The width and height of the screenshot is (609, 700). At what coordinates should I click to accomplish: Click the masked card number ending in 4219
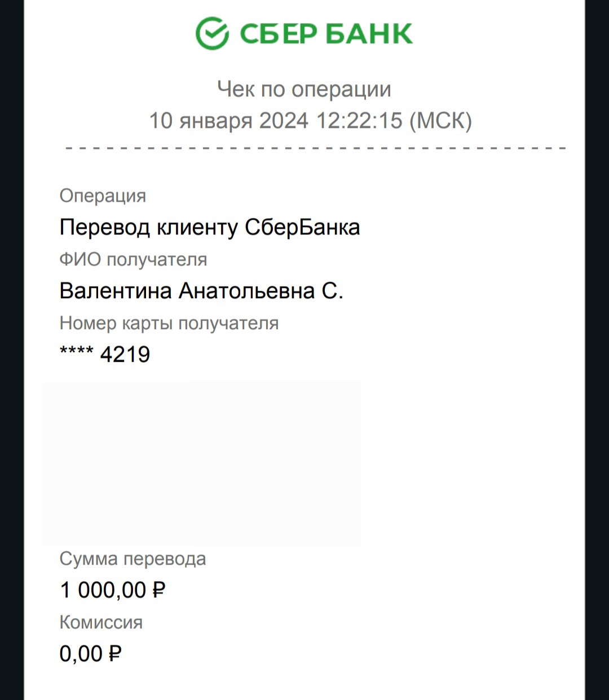click(105, 355)
